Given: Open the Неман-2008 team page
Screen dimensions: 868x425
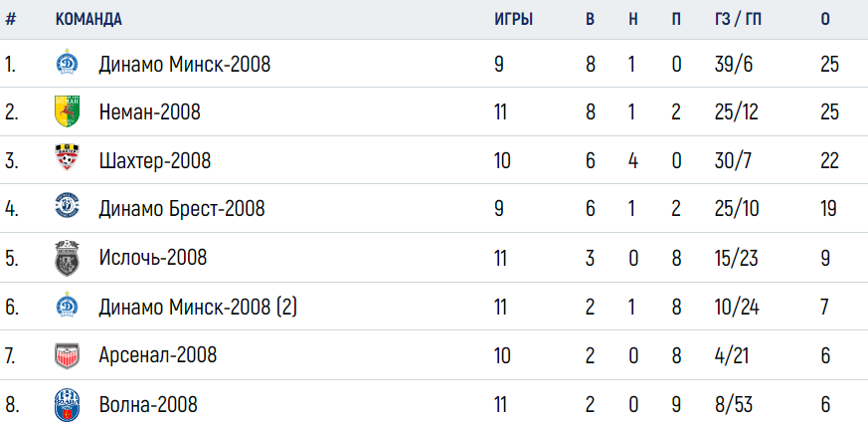Looking at the screenshot, I should point(149,113).
